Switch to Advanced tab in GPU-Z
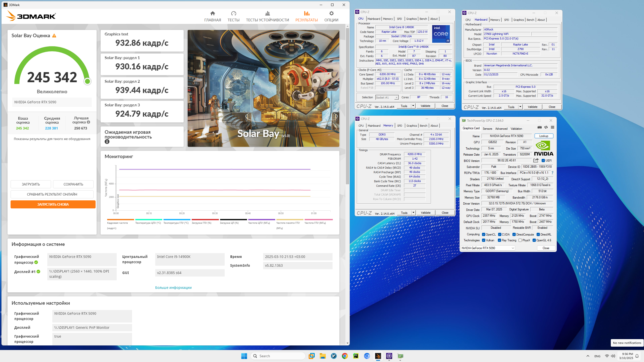This screenshot has width=644, height=362. pos(501,128)
